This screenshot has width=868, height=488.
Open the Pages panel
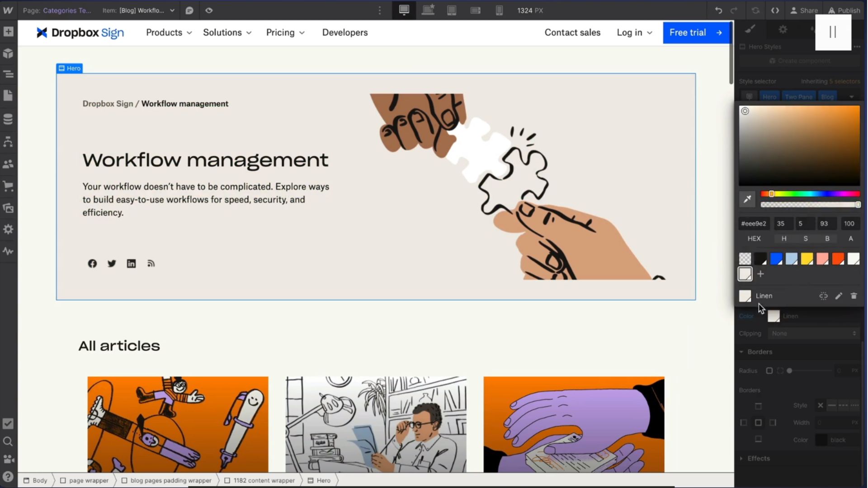click(8, 95)
